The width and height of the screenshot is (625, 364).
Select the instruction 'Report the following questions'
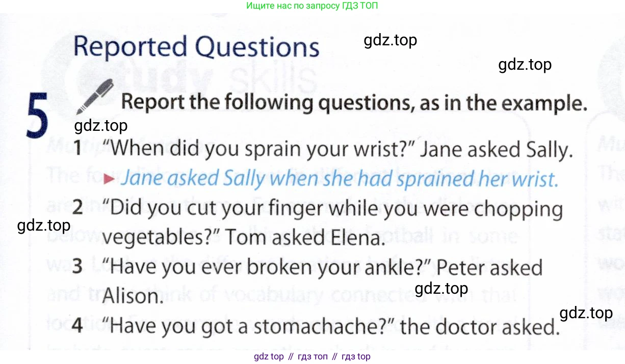coord(354,103)
